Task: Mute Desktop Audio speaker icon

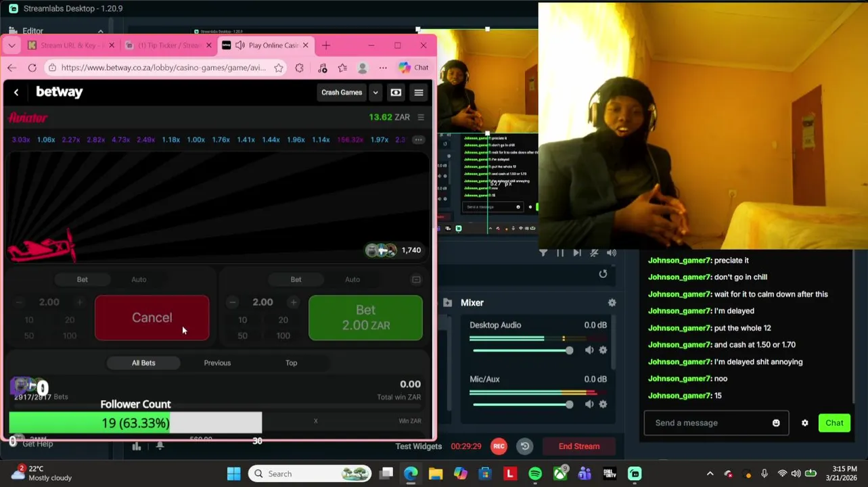Action: (x=589, y=350)
